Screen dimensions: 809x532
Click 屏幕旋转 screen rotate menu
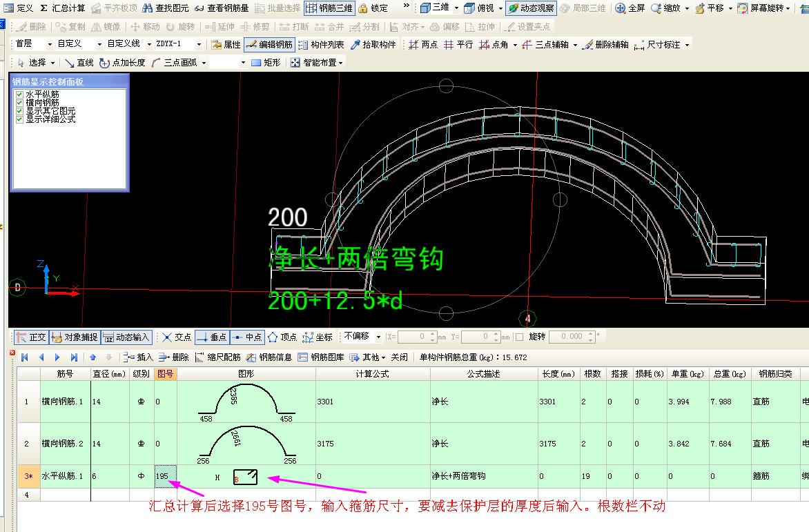(764, 8)
